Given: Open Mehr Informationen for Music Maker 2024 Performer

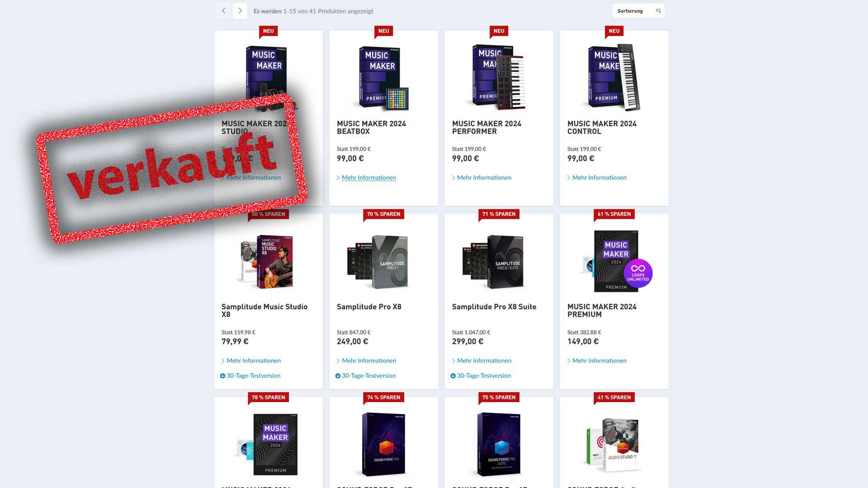Looking at the screenshot, I should coord(484,178).
